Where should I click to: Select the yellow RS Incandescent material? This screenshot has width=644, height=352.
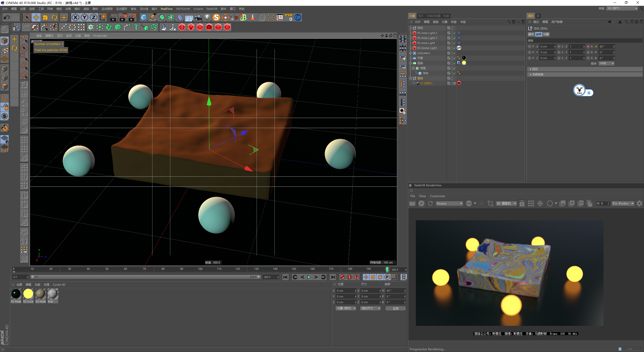pyautogui.click(x=28, y=294)
